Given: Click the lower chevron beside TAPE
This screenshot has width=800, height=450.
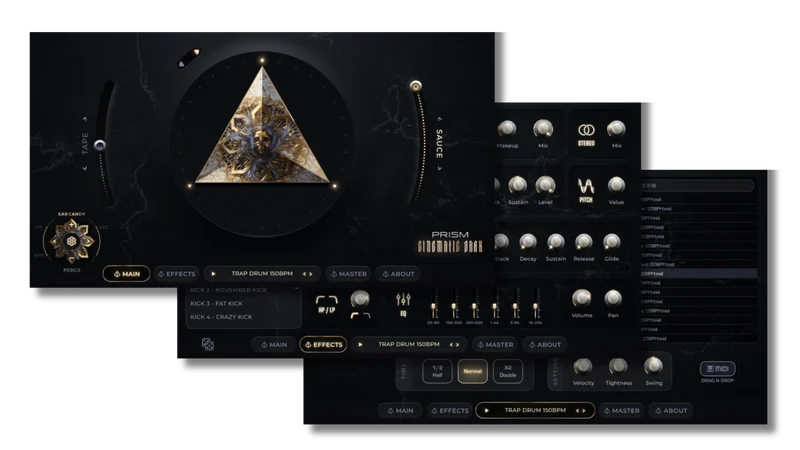Looking at the screenshot, I should [85, 168].
